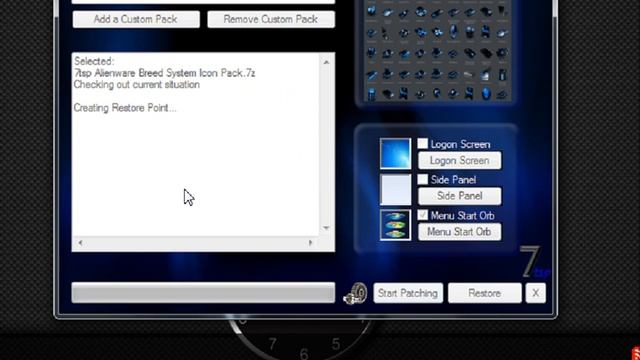
Task: Click the Restore button
Action: [484, 293]
